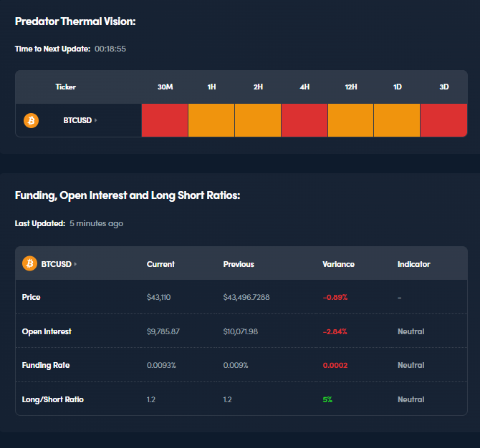Click the Variance column header
480x448 pixels.
[338, 264]
